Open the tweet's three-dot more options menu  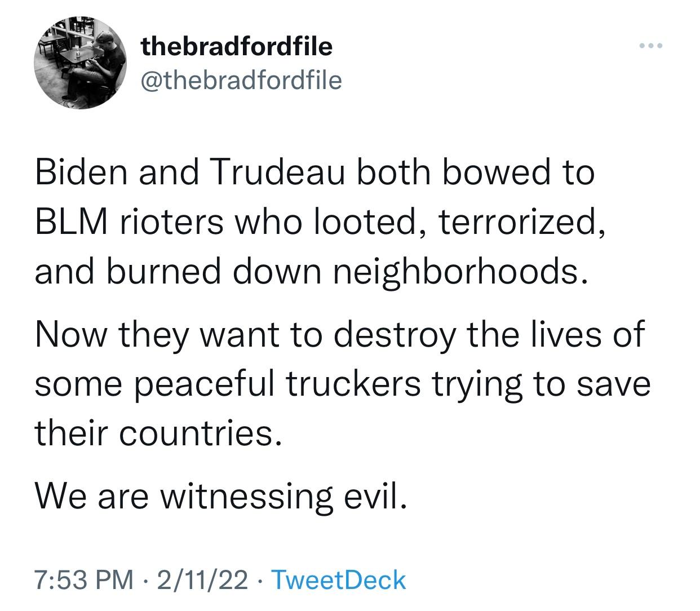[653, 46]
